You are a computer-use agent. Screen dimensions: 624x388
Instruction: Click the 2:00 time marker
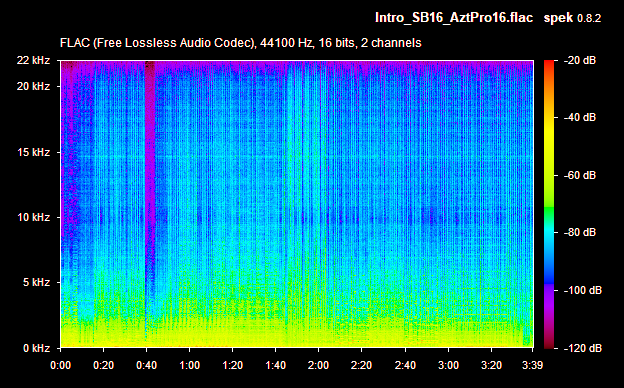click(318, 365)
